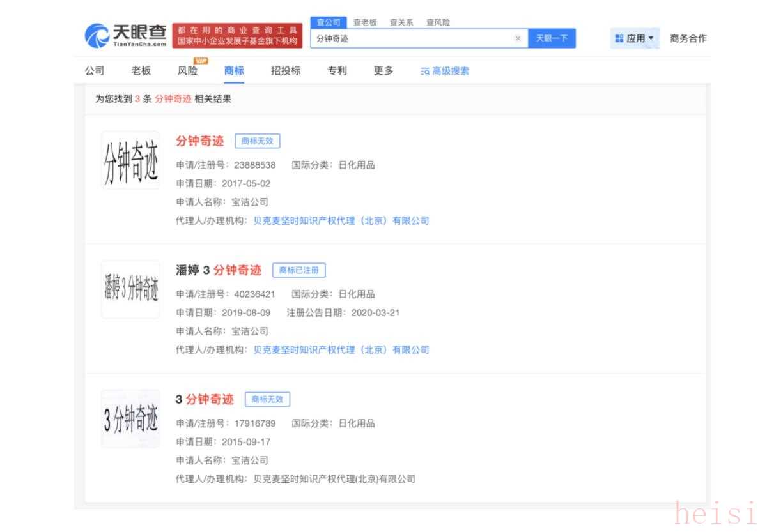Click application date 2017-05-02

coord(246,184)
